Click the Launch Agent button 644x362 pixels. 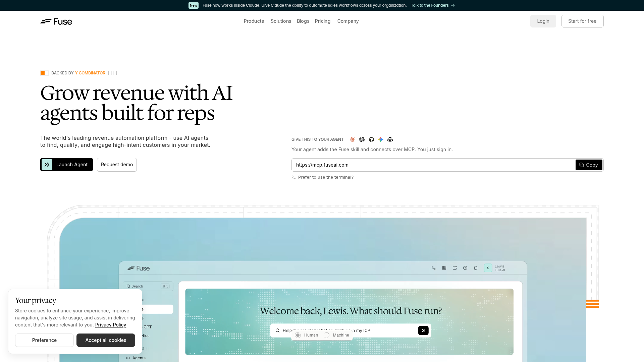tap(66, 165)
